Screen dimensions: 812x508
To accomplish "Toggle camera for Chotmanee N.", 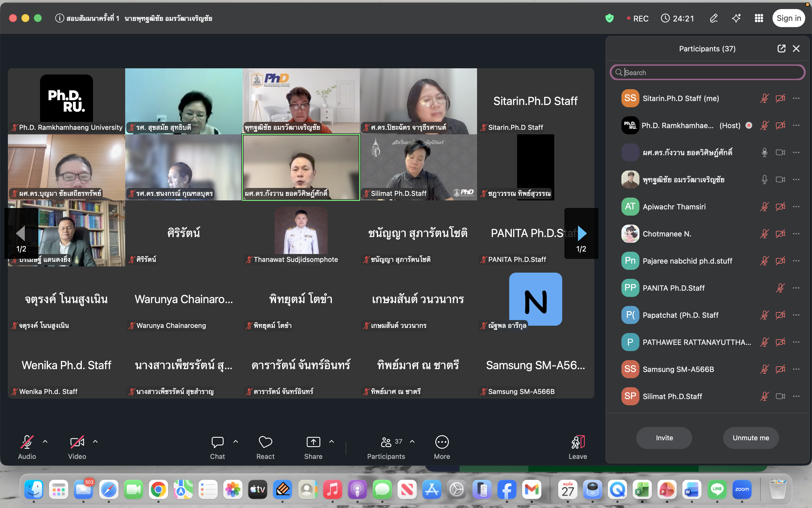I will 780,234.
